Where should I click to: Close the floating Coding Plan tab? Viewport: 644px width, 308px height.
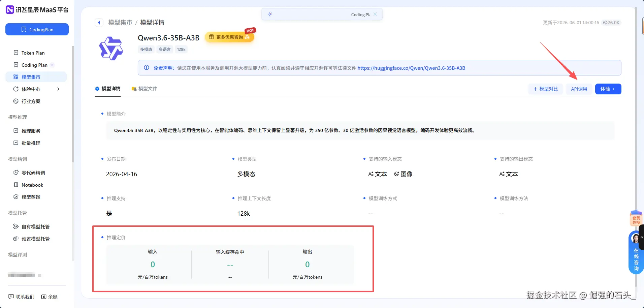pos(375,14)
